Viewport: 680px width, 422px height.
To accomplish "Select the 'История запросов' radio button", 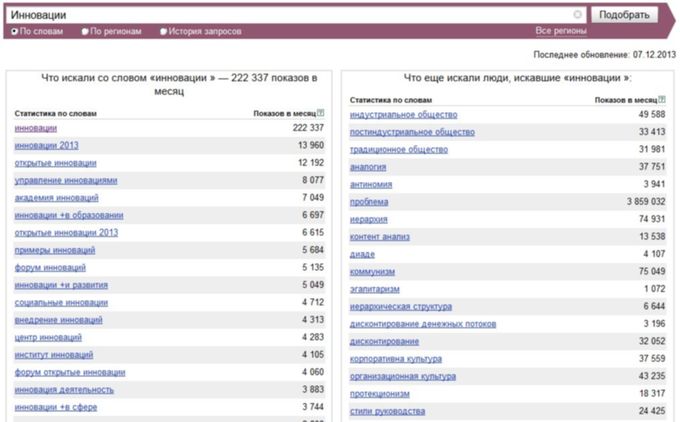I will click(163, 31).
